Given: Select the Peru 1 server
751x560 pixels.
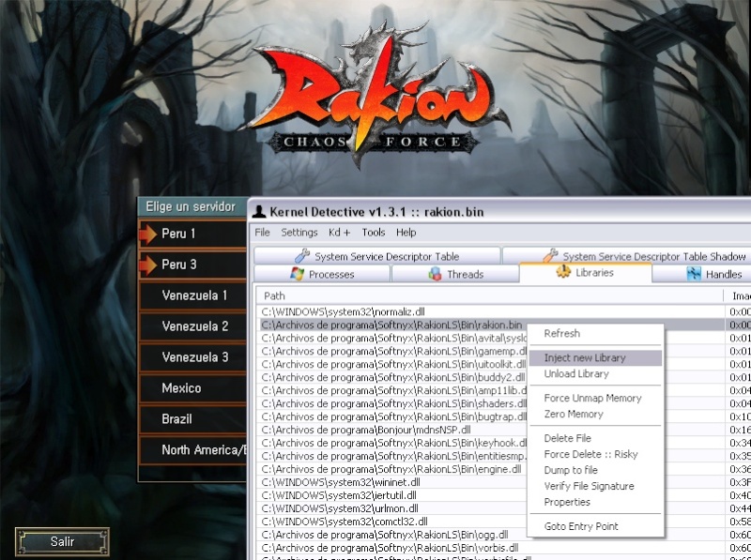Looking at the screenshot, I should (192, 235).
